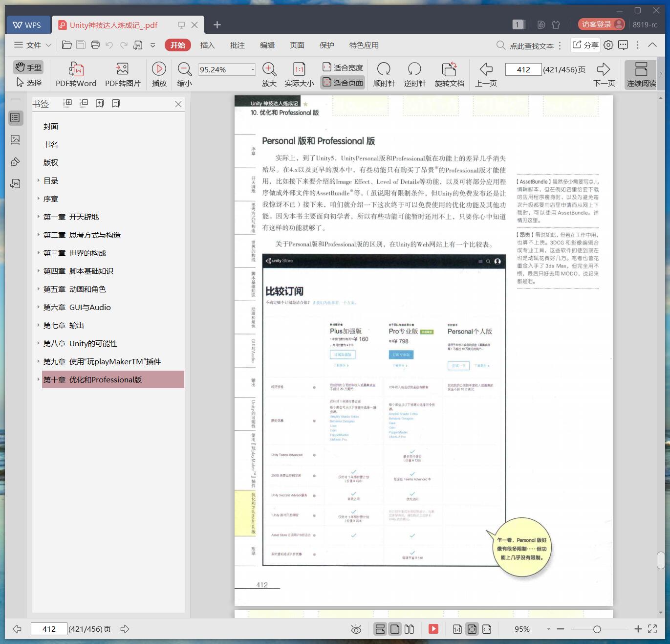Click the skin/shirt icon in title bar
This screenshot has height=644, width=670.
(x=556, y=24)
